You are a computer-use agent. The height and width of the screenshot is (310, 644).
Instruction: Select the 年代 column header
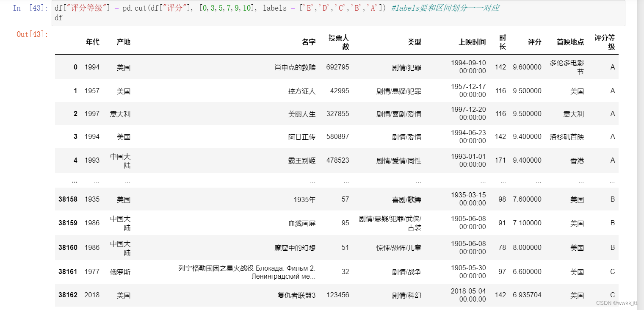[92, 42]
